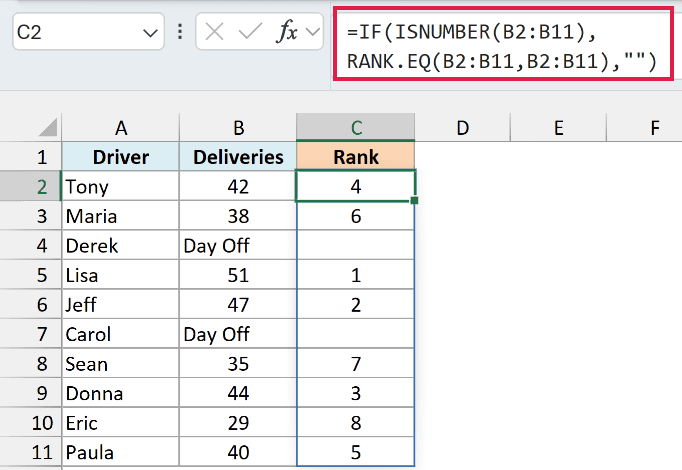Select column C header

coord(356,127)
